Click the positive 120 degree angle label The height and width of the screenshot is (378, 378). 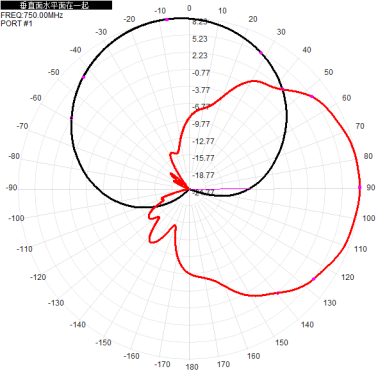tap(348, 277)
